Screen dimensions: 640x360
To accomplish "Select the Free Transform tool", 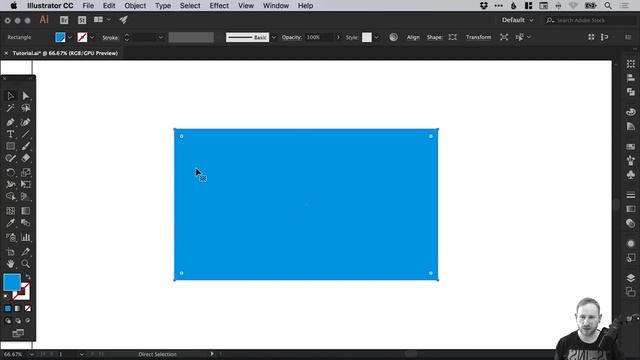I will pos(25,184).
